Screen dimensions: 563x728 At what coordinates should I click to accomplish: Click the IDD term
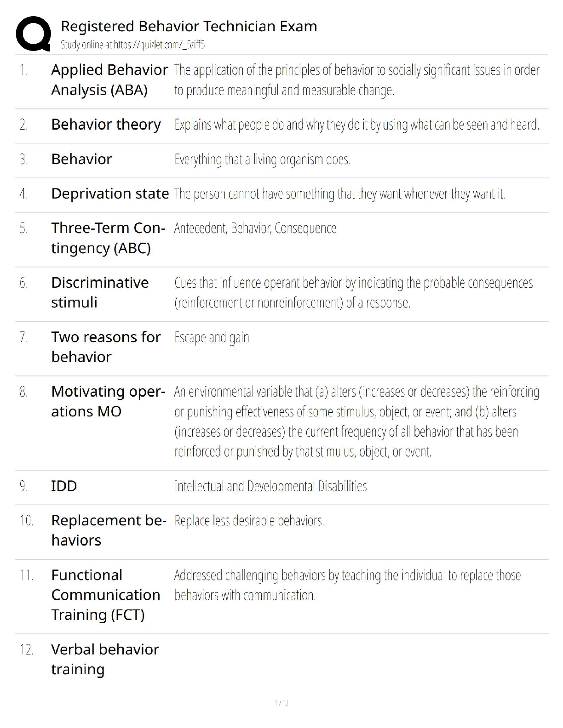pyautogui.click(x=64, y=486)
